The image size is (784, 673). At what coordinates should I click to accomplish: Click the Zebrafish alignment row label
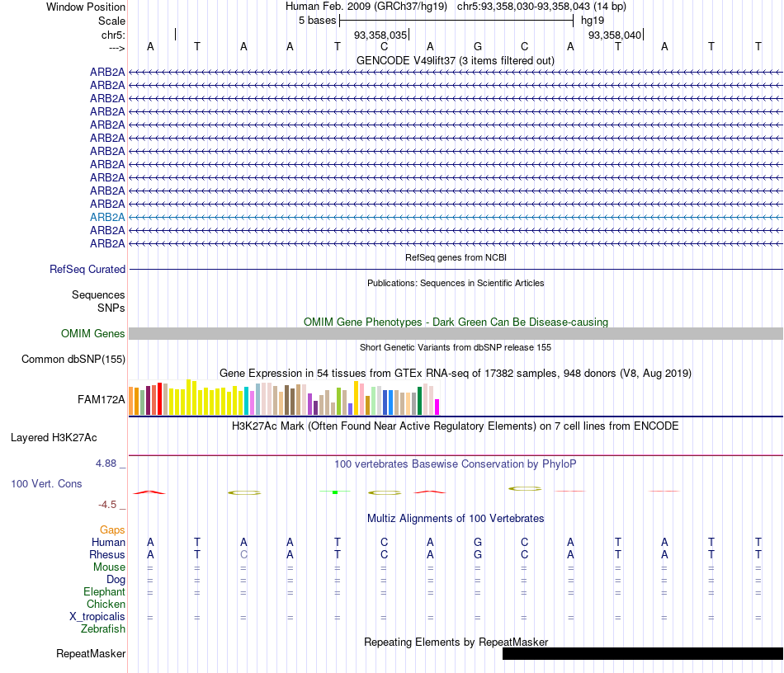coord(103,628)
